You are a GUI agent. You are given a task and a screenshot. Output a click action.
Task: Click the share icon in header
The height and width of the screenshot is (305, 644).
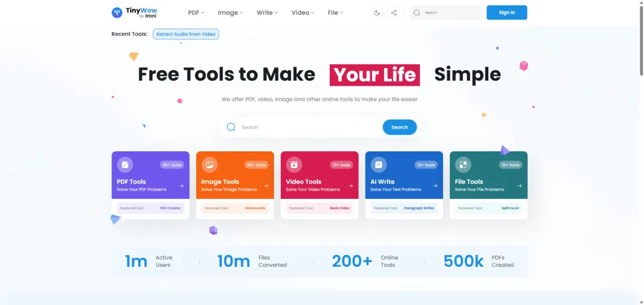(x=394, y=13)
